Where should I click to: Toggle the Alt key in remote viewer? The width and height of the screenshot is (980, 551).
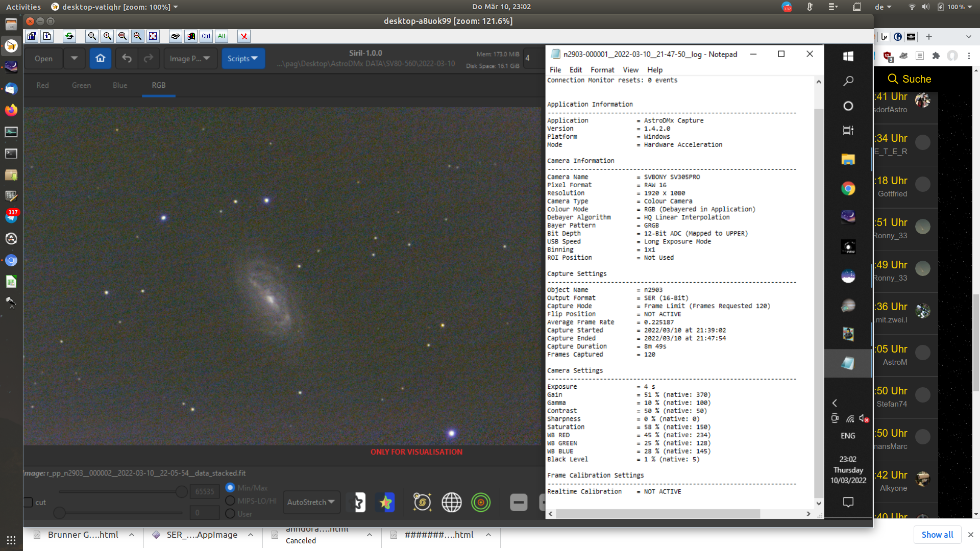point(222,36)
